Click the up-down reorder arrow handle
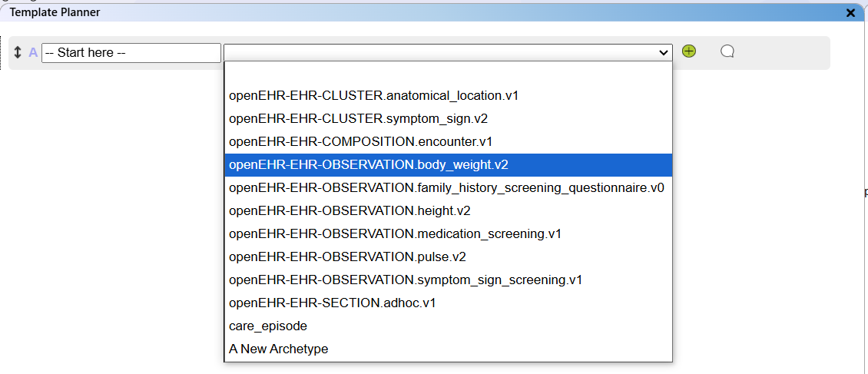 pyautogui.click(x=18, y=53)
